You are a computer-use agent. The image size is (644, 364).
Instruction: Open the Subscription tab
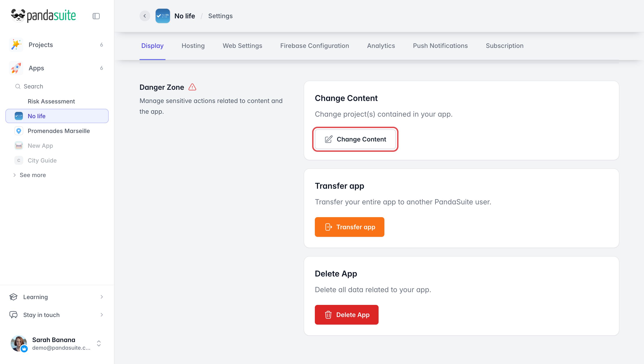(x=504, y=46)
